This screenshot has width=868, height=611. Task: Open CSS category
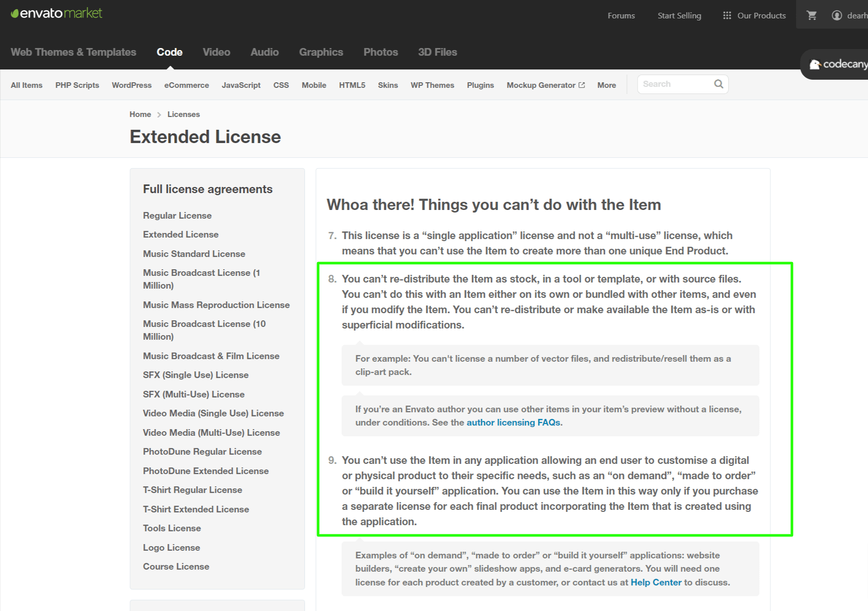click(281, 85)
